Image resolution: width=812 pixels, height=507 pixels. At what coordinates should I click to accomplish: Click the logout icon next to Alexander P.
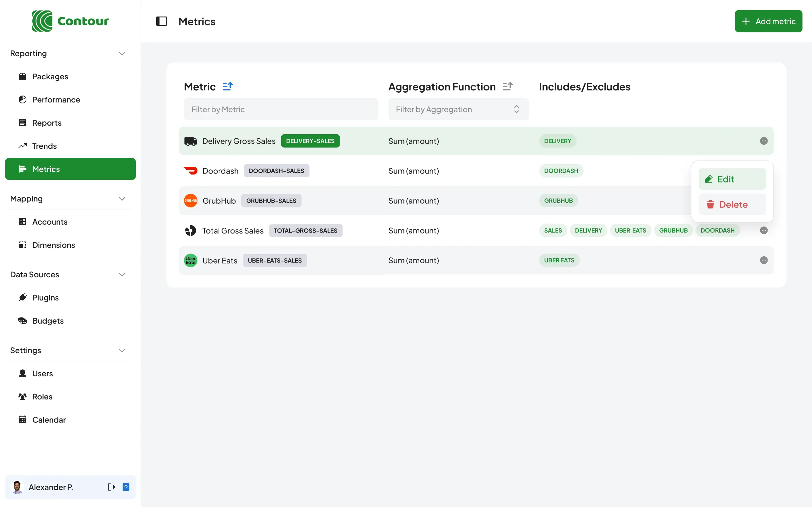tap(111, 487)
